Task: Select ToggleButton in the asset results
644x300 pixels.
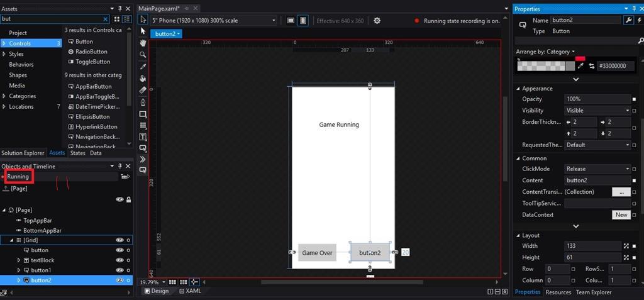Action: point(92,62)
